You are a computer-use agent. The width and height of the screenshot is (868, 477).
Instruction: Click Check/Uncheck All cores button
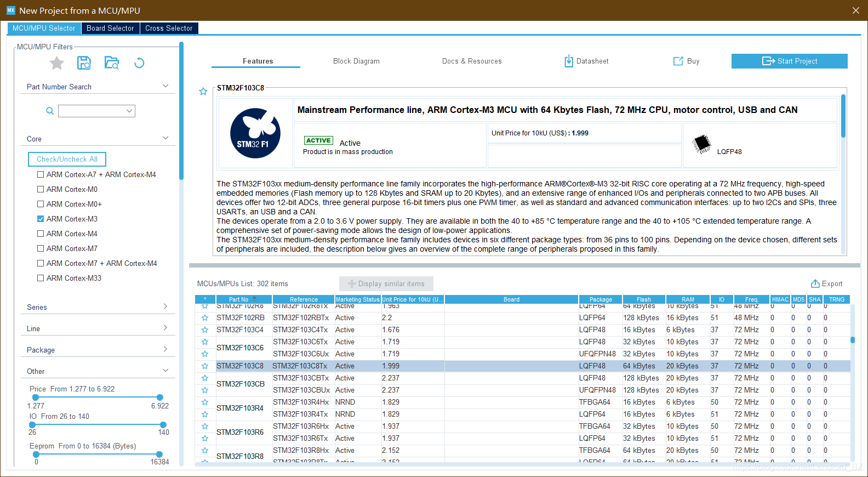click(67, 159)
